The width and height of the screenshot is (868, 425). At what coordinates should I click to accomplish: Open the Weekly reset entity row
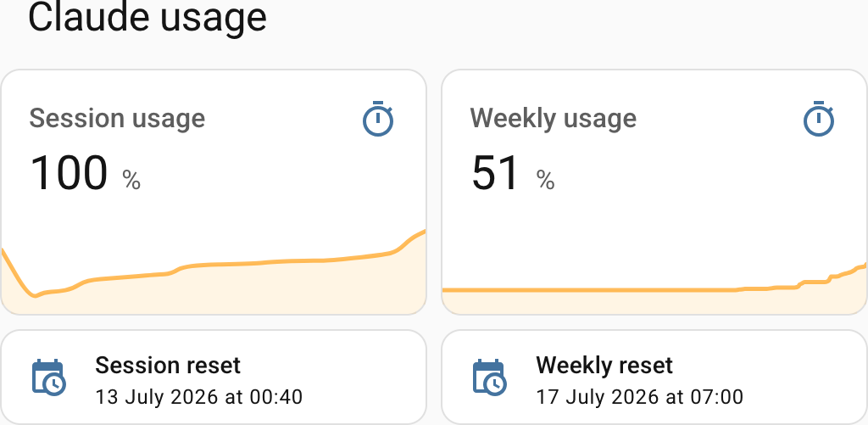(654, 377)
